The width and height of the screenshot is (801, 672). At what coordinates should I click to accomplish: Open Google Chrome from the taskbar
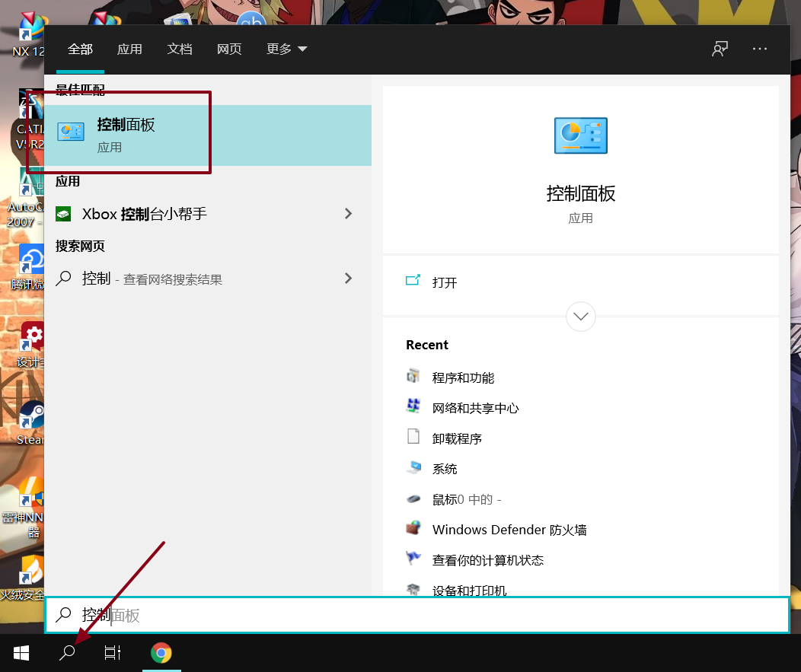pyautogui.click(x=161, y=653)
